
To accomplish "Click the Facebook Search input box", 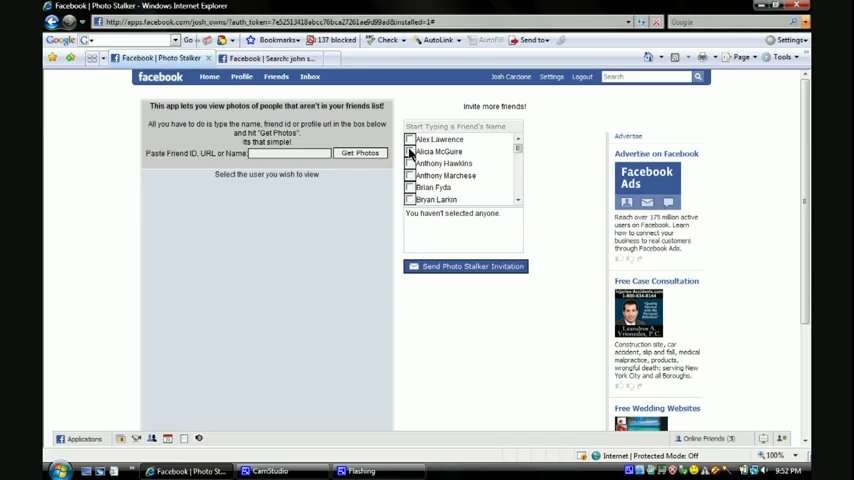I will click(646, 77).
